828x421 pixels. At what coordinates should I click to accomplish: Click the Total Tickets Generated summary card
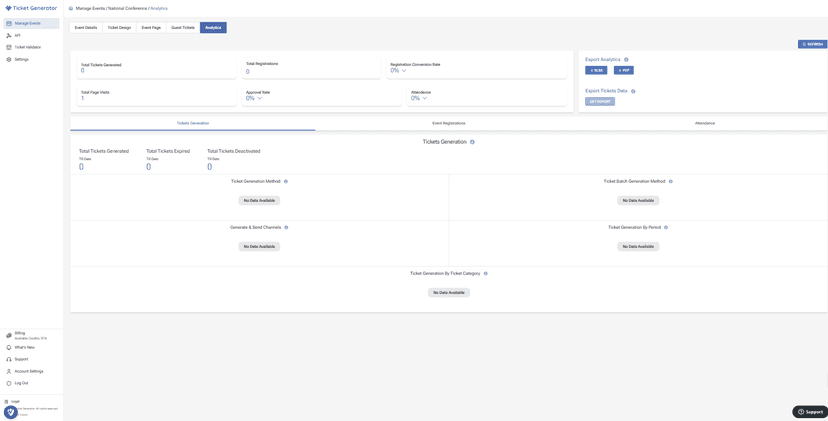[157, 68]
